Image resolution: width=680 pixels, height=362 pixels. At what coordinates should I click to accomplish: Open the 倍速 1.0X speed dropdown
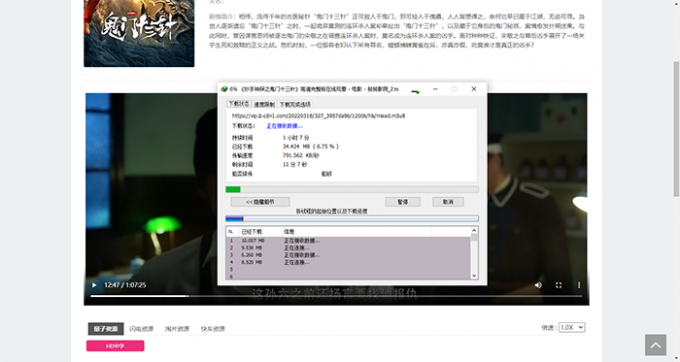pos(572,327)
